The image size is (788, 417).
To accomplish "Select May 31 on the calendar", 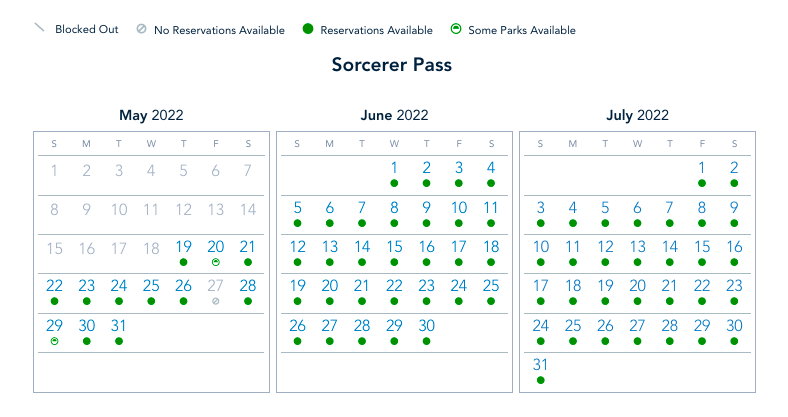I will point(119,325).
